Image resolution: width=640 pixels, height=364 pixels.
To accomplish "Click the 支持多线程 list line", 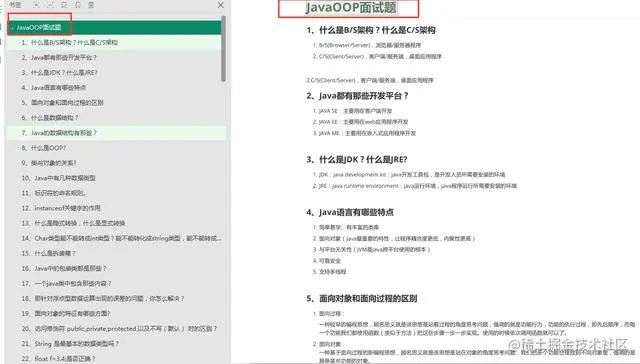I will pyautogui.click(x=330, y=272).
